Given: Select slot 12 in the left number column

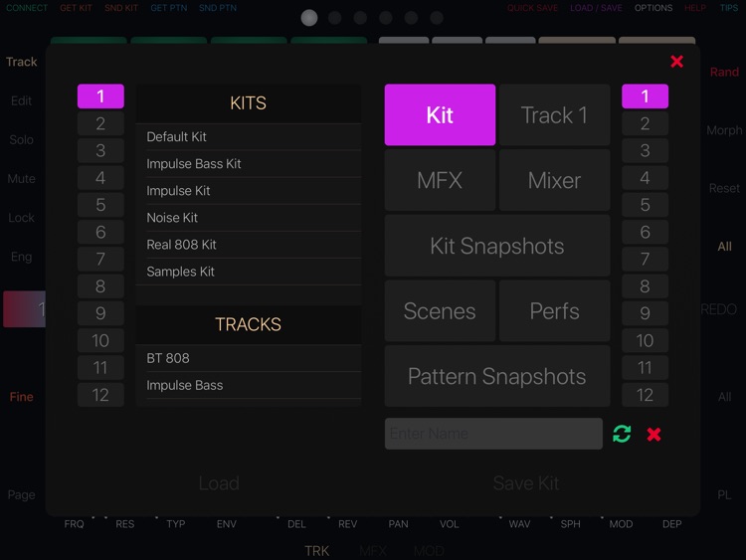Looking at the screenshot, I should coord(100,395).
